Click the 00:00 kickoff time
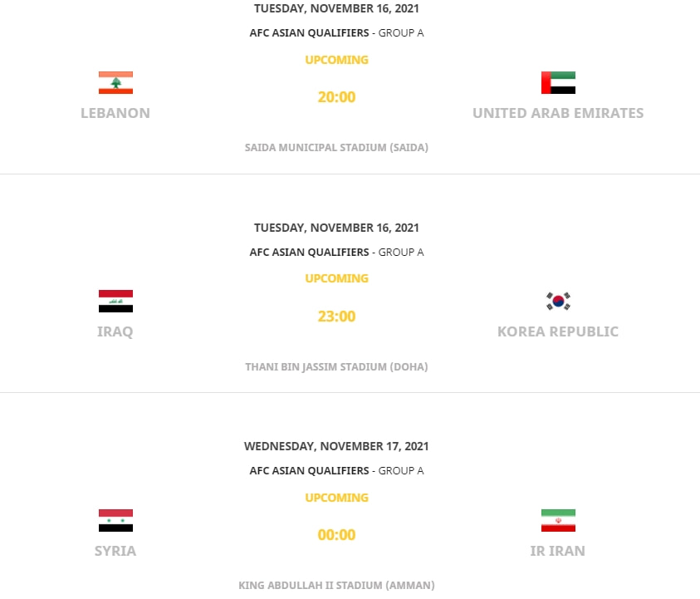This screenshot has height=599, width=700. click(336, 535)
